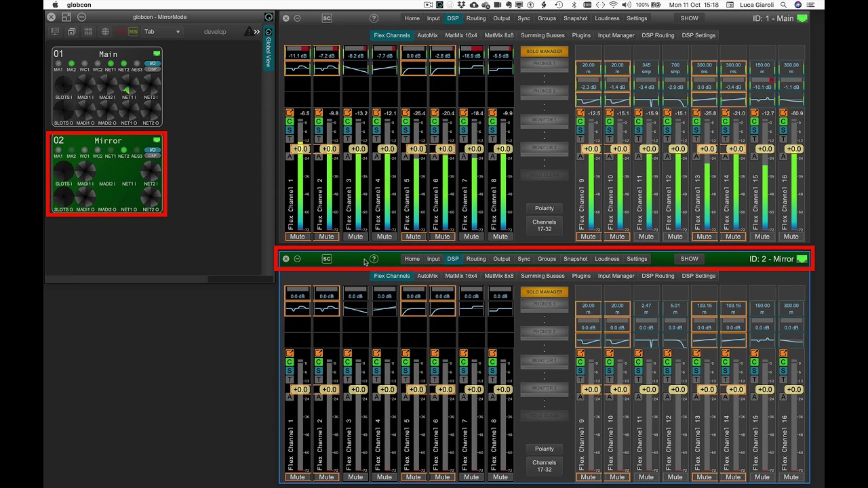Mute Flex Channel 1 in Main window
The height and width of the screenshot is (488, 868).
(x=298, y=237)
